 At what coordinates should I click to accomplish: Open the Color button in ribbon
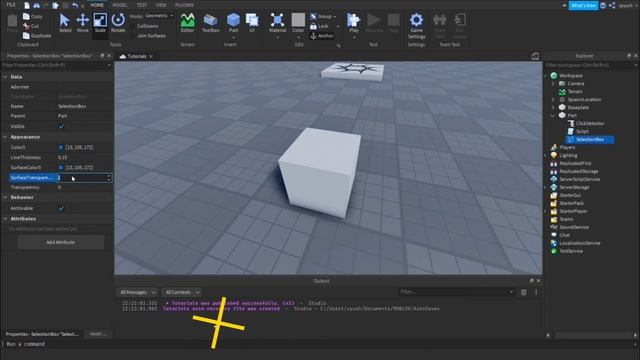point(298,23)
